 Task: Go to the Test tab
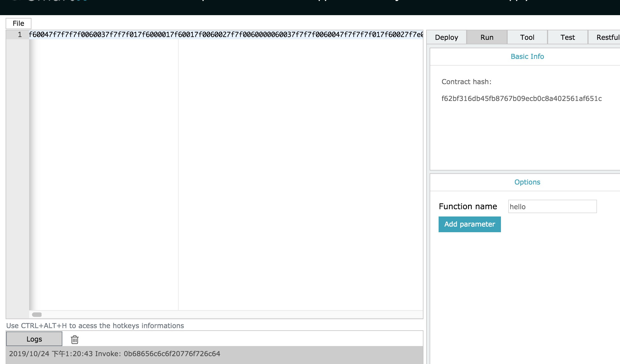coord(567,37)
